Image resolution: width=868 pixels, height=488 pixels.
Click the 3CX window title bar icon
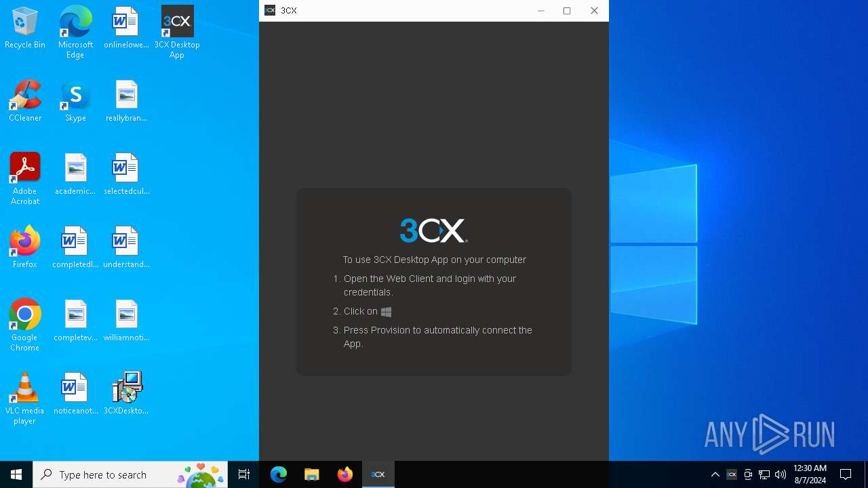pyautogui.click(x=270, y=10)
